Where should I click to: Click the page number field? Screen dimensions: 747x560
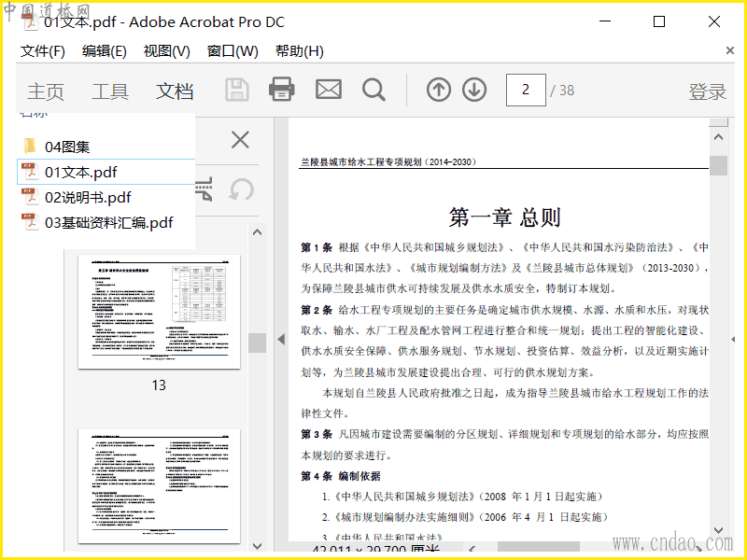click(x=526, y=90)
